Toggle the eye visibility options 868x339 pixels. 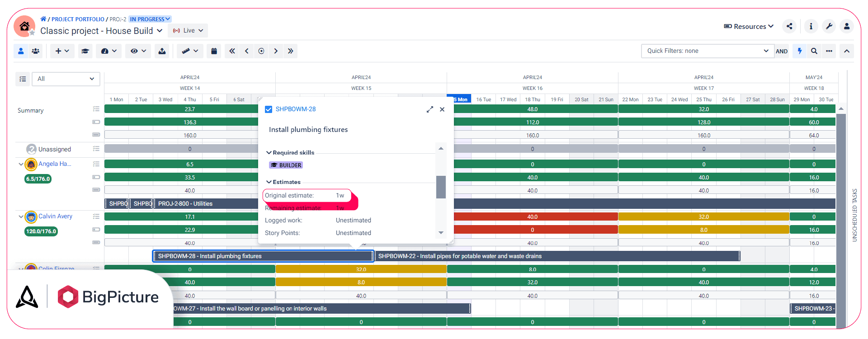tap(138, 51)
